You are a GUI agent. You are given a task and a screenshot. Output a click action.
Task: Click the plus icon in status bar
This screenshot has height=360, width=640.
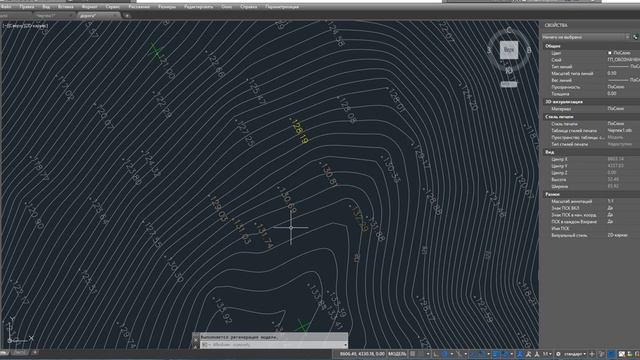pos(592,354)
